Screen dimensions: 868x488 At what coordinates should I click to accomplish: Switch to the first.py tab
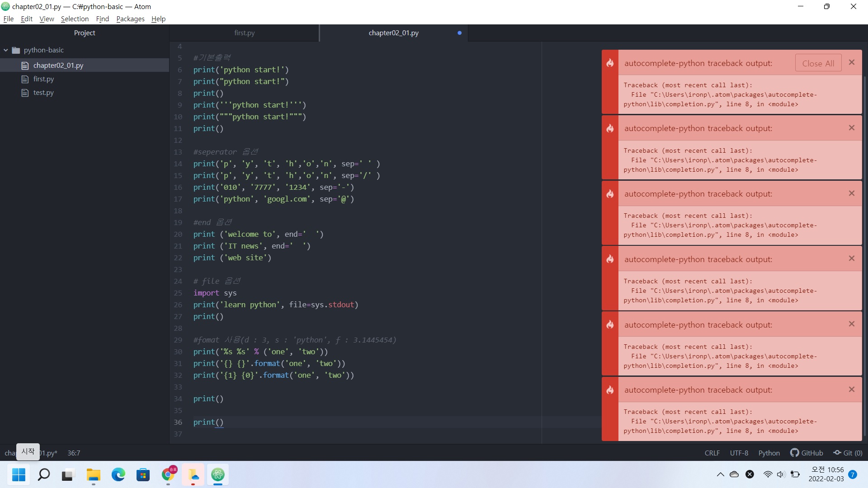pyautogui.click(x=244, y=33)
